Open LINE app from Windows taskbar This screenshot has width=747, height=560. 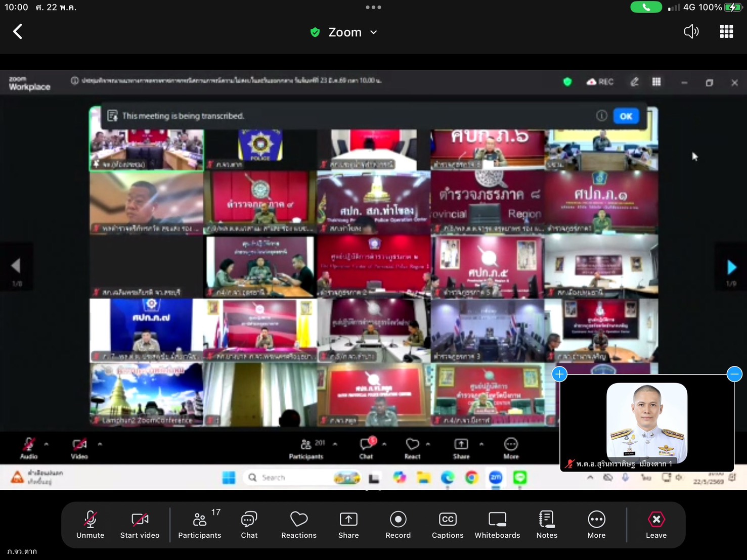520,478
